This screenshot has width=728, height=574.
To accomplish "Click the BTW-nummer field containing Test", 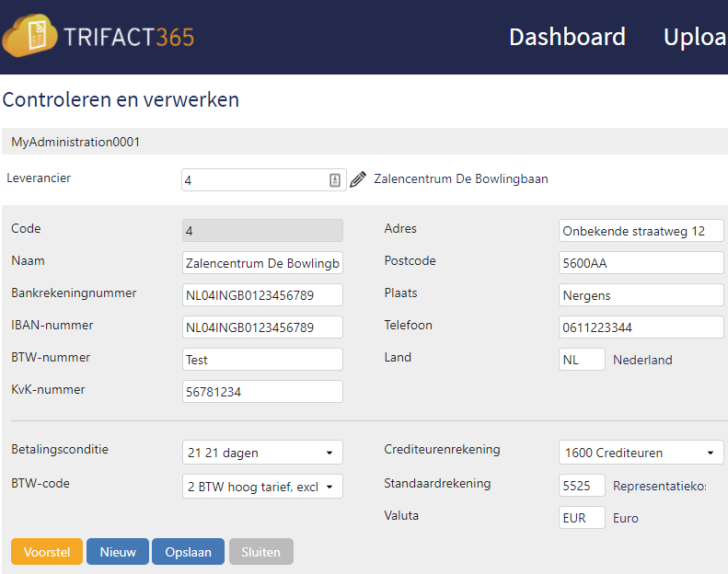I will tap(263, 360).
